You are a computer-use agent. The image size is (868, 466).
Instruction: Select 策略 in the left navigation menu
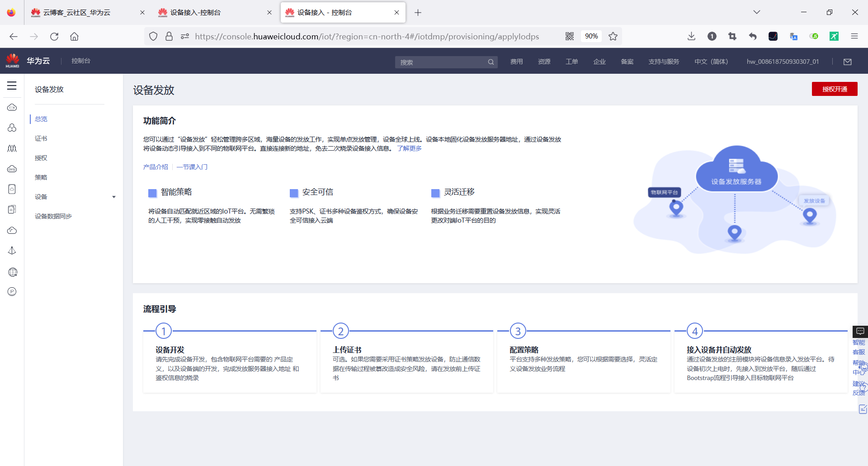pos(41,177)
